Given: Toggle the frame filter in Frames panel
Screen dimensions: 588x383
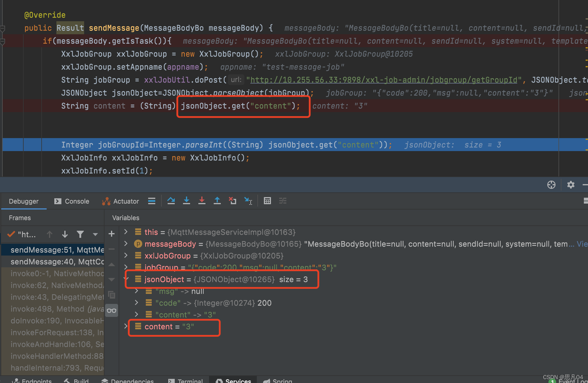Looking at the screenshot, I should coord(81,233).
